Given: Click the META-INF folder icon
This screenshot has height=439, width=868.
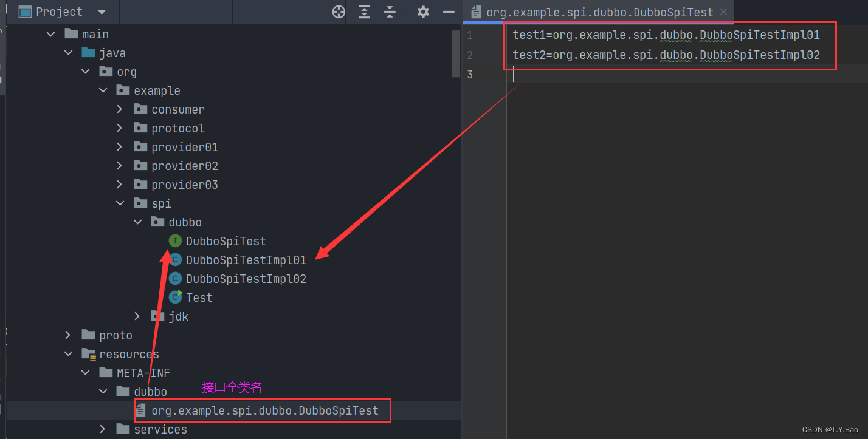Looking at the screenshot, I should pyautogui.click(x=106, y=372).
